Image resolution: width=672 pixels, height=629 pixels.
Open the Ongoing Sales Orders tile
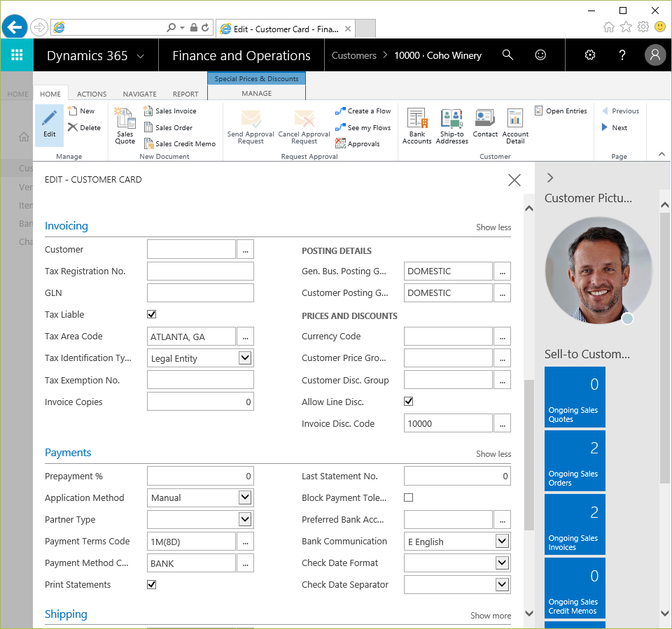click(575, 460)
